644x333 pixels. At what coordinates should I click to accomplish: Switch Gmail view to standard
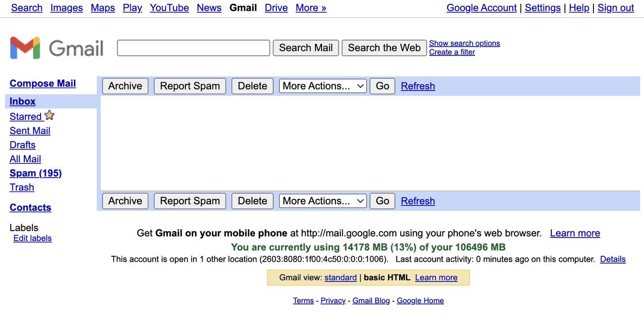[x=340, y=278]
